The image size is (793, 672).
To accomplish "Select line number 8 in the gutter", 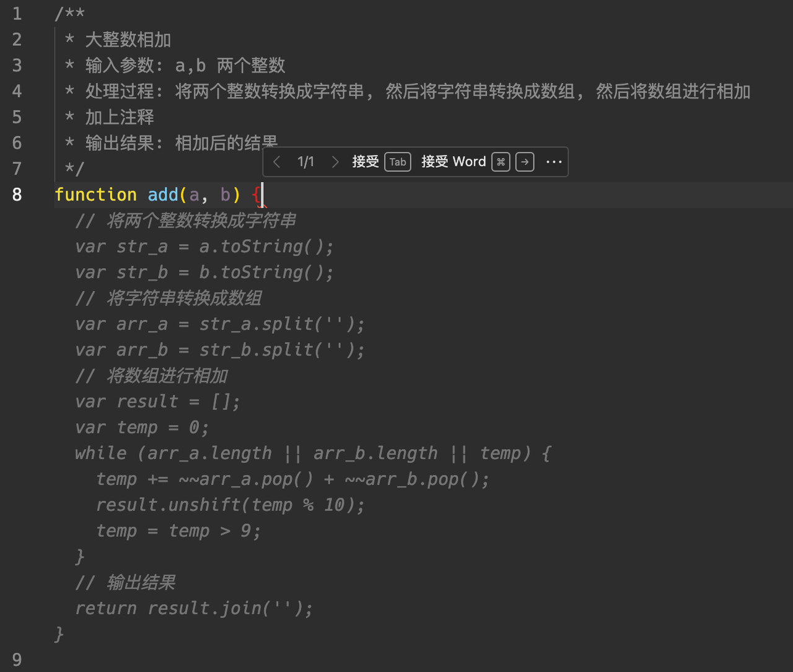I will (x=17, y=194).
